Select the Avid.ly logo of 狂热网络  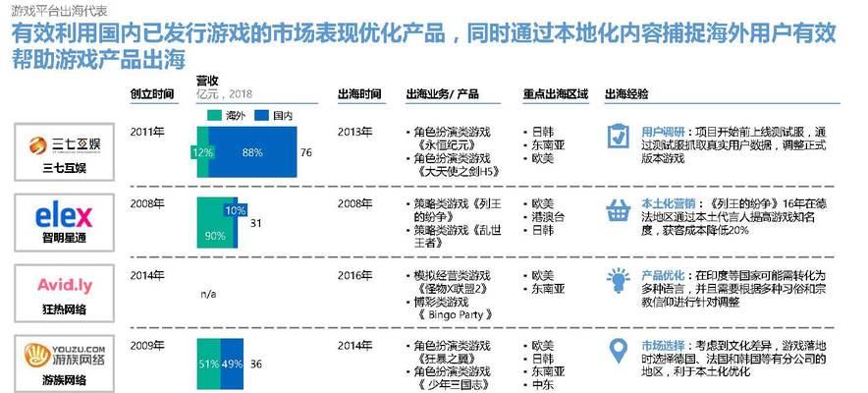pos(65,286)
